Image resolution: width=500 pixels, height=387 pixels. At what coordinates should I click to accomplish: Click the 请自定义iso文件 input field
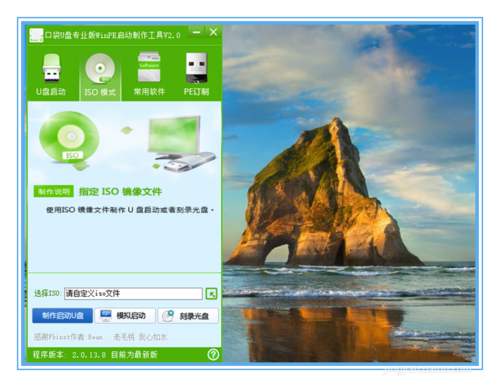click(x=133, y=294)
